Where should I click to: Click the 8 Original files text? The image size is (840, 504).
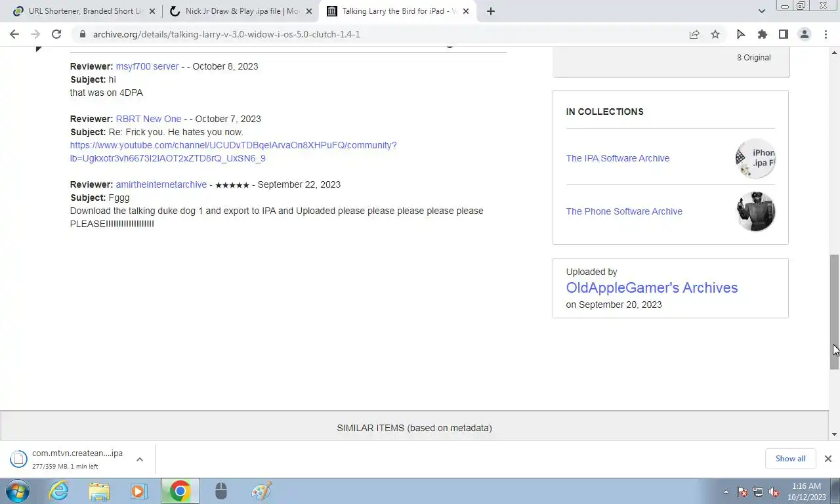753,58
